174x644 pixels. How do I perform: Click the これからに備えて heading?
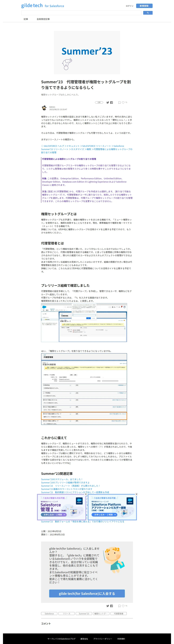54,438
